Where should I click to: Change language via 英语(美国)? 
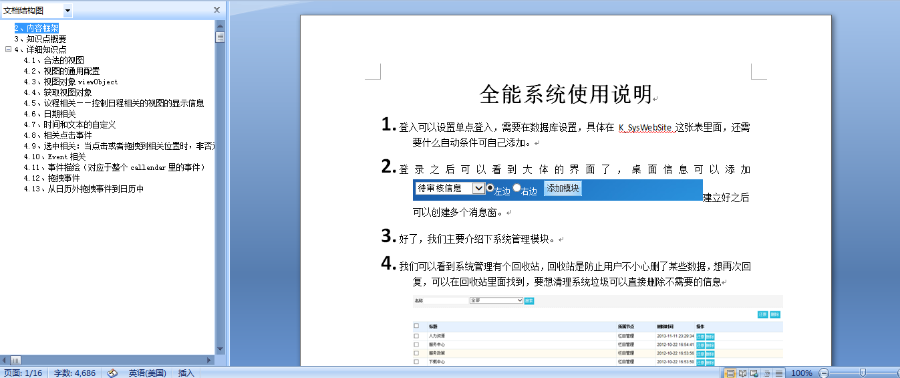click(x=148, y=373)
